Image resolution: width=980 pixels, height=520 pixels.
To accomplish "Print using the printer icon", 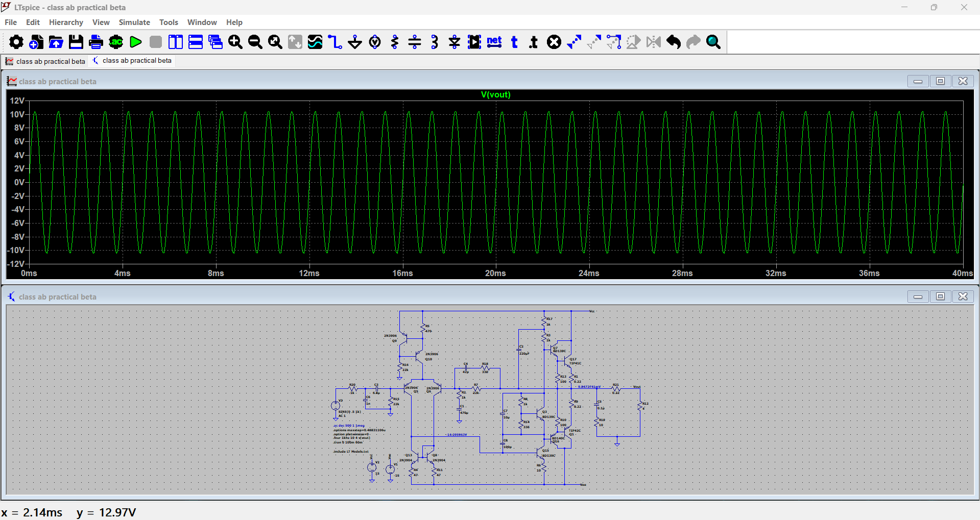I will point(95,42).
